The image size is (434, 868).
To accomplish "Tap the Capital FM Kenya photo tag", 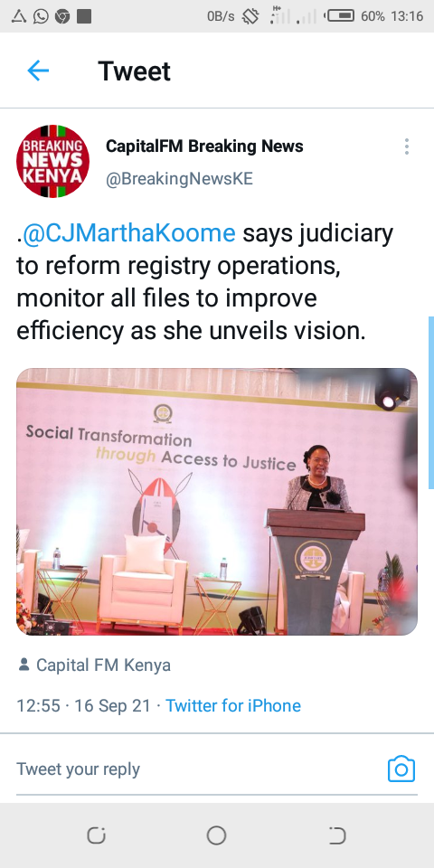I will (x=103, y=665).
